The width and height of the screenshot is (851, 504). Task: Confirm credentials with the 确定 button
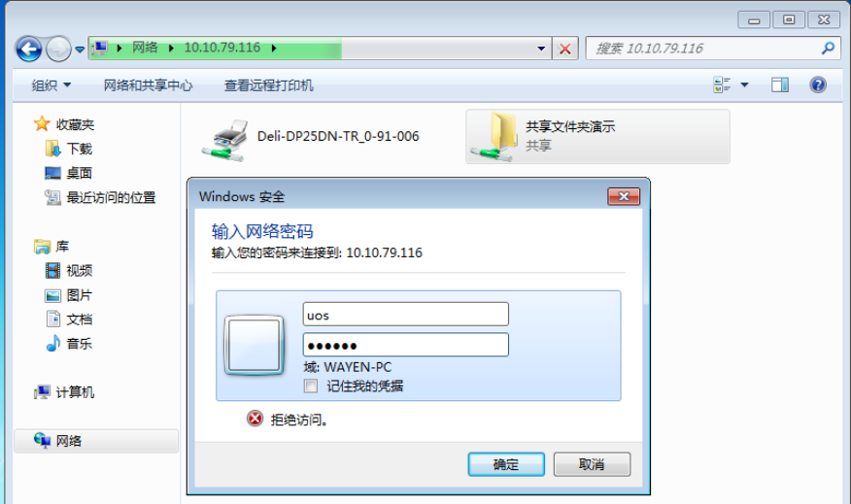click(x=506, y=464)
